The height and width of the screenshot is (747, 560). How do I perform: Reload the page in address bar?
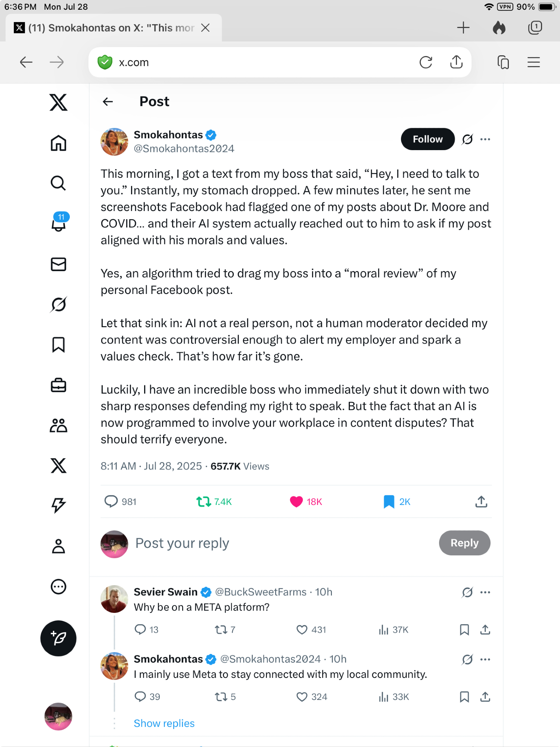click(x=426, y=62)
